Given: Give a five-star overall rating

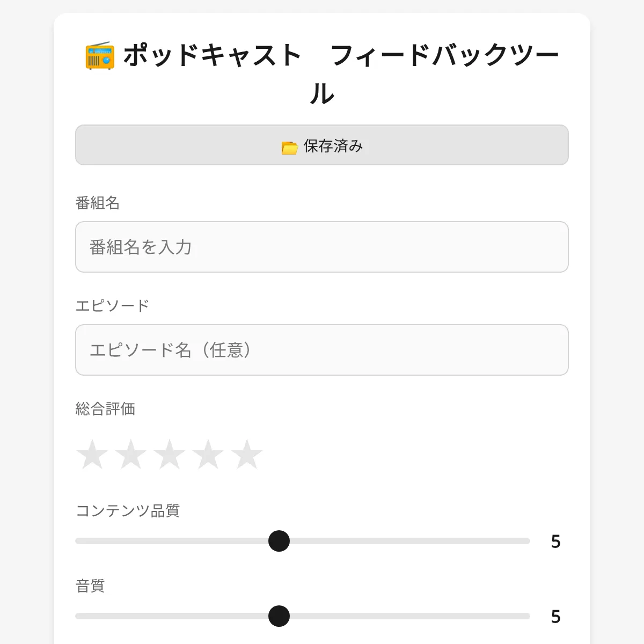Looking at the screenshot, I should point(247,455).
